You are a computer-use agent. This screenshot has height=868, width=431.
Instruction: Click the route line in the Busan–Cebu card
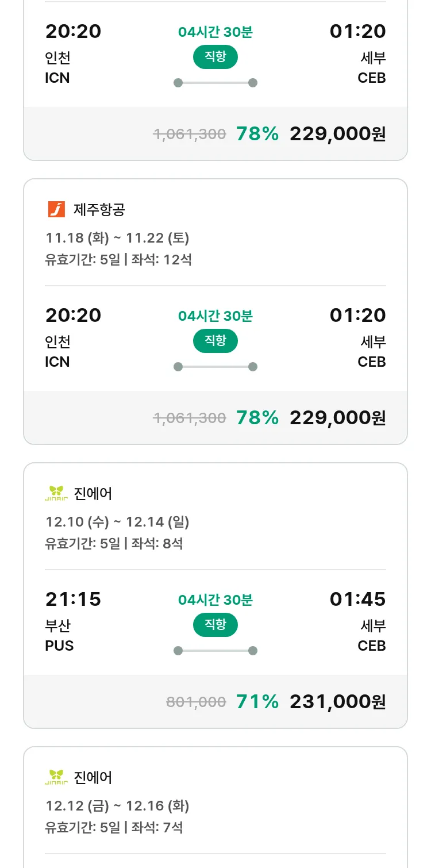215,651
